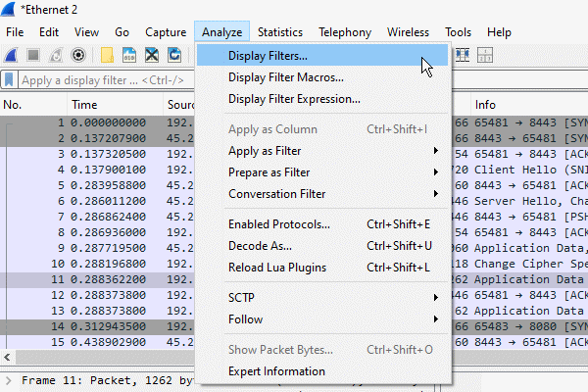Open capture options gear icon
This screenshot has height=392, width=588.
click(78, 56)
